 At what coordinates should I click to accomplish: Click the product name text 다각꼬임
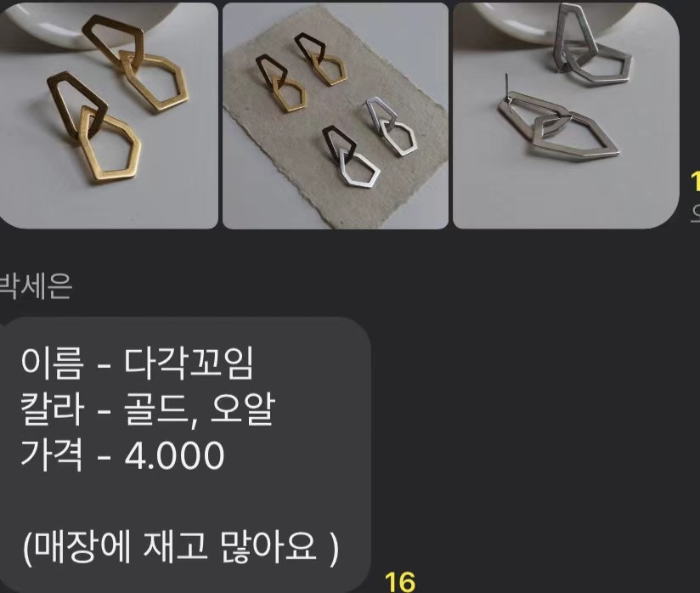pyautogui.click(x=189, y=363)
